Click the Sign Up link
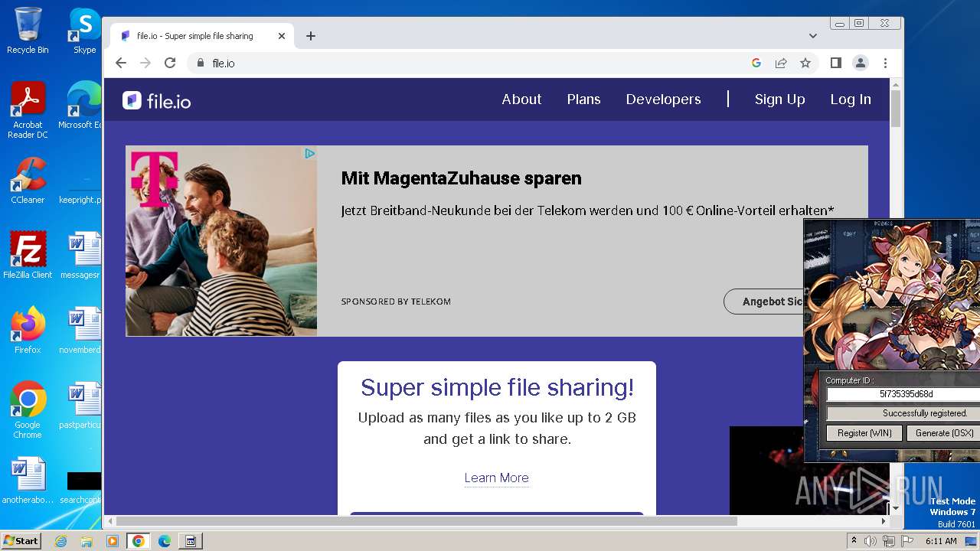980x551 pixels. click(779, 99)
